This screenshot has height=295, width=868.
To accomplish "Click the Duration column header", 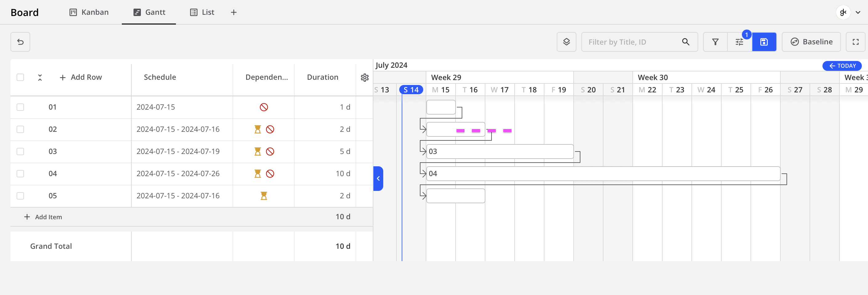I will pyautogui.click(x=322, y=77).
